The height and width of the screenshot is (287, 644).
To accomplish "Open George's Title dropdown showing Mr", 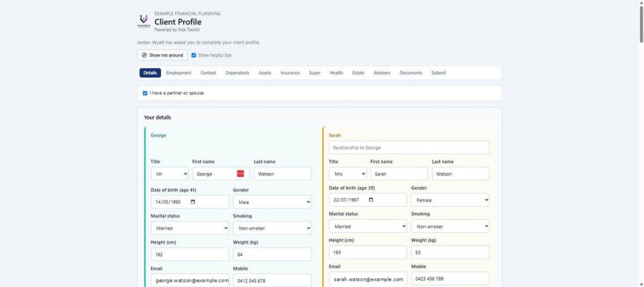I will [x=170, y=174].
